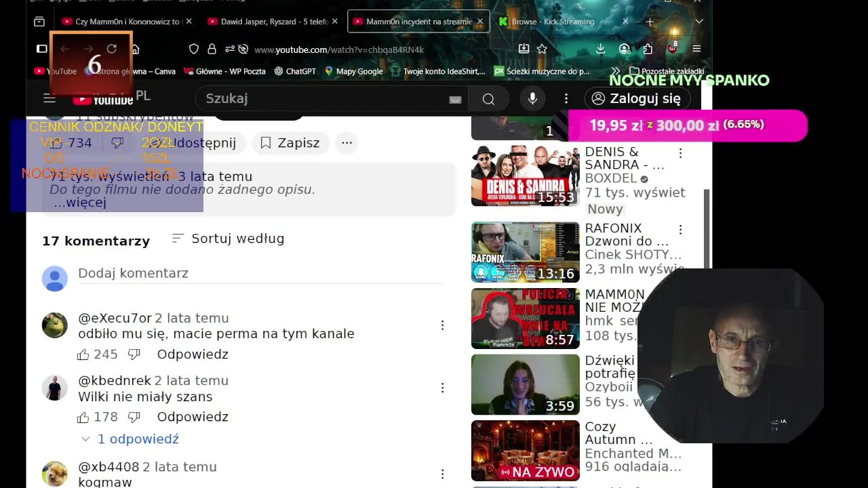The height and width of the screenshot is (488, 868).
Task: Open @xb4408 username link
Action: [108, 467]
